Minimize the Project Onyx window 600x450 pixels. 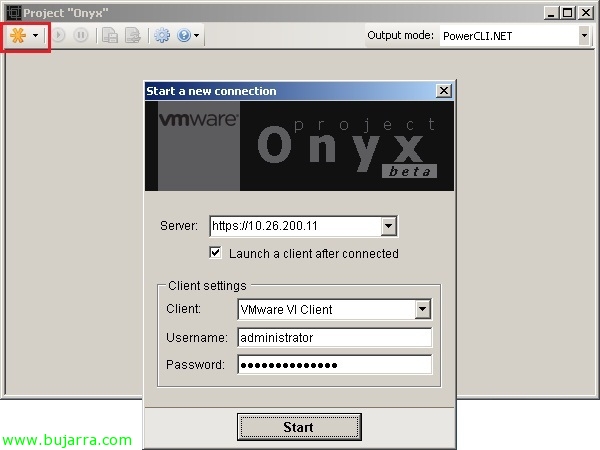pyautogui.click(x=551, y=13)
